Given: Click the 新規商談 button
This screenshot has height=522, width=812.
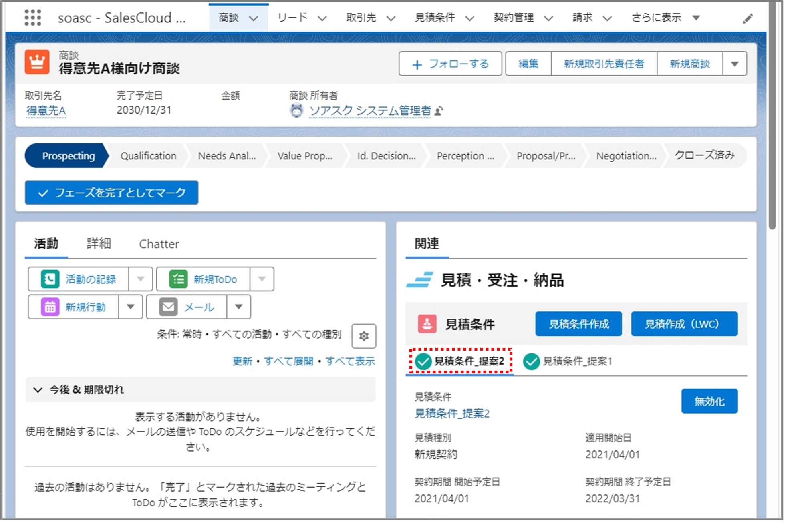Looking at the screenshot, I should click(x=690, y=64).
